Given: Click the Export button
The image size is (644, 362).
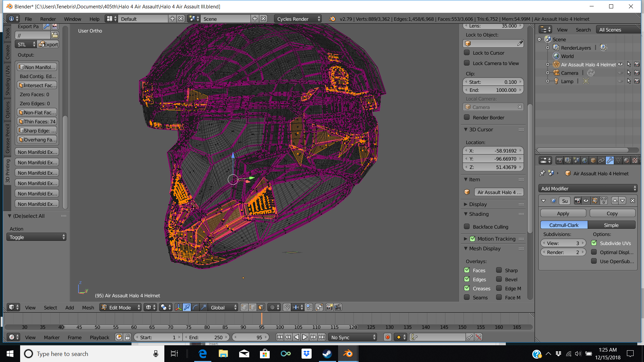Looking at the screenshot, I should pyautogui.click(x=48, y=44).
